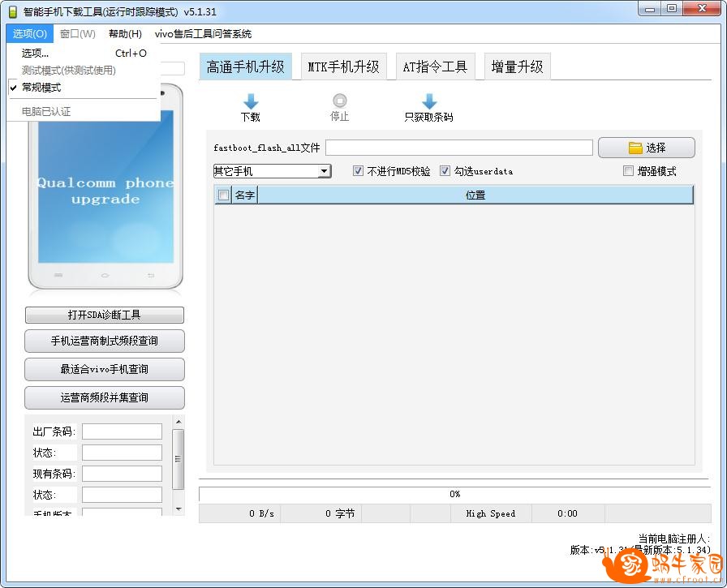Click the 名字 column header
This screenshot has height=588, width=727.
tap(244, 195)
